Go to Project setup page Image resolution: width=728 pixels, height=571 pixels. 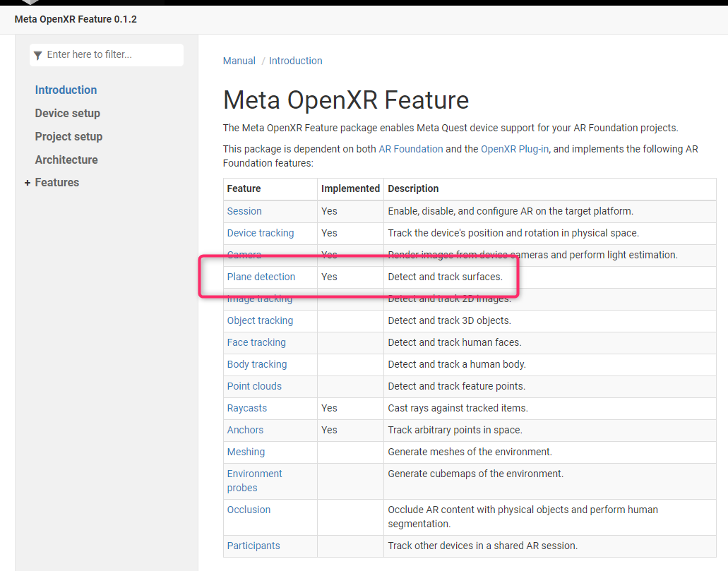pos(68,136)
